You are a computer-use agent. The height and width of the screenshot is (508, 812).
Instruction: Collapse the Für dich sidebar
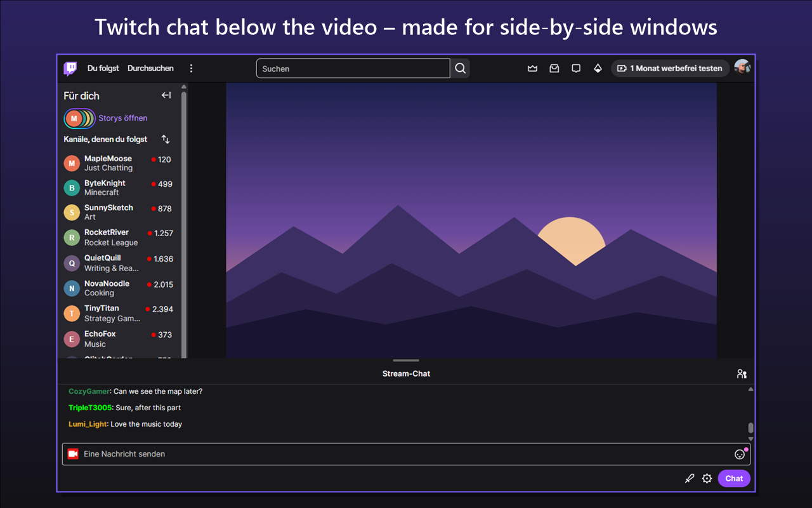(x=166, y=95)
